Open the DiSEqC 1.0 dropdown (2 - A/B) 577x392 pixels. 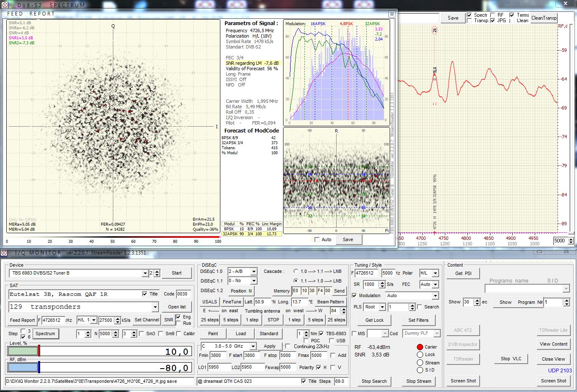pos(253,272)
